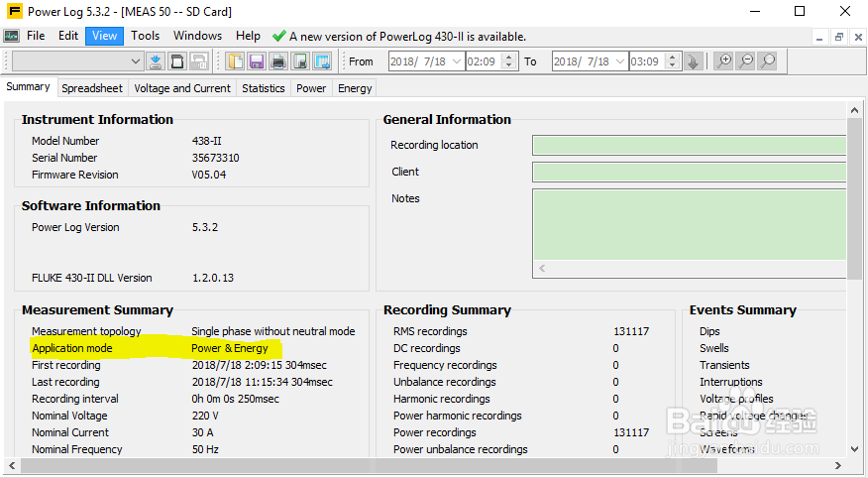Open the Tools menu
The width and height of the screenshot is (868, 478).
pos(145,36)
